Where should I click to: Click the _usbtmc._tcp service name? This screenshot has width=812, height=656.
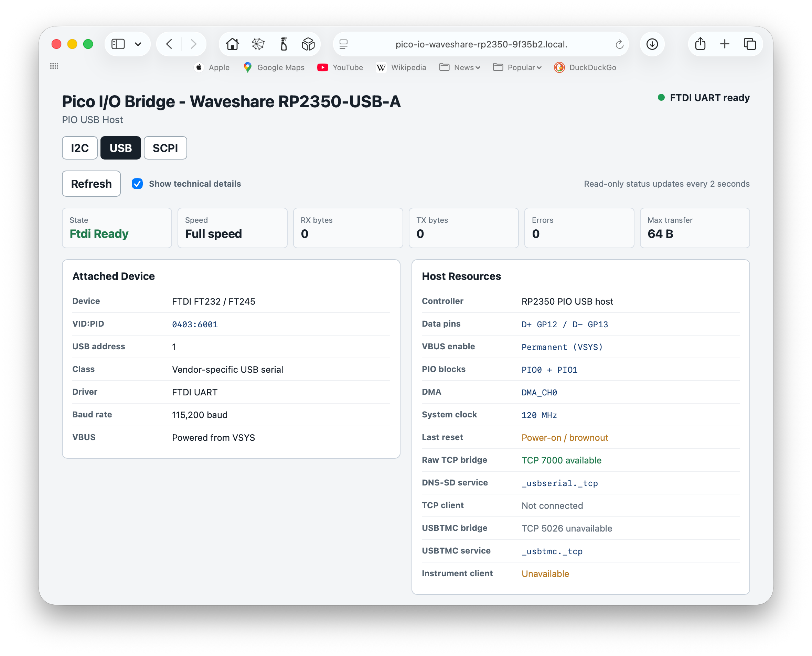(x=552, y=551)
